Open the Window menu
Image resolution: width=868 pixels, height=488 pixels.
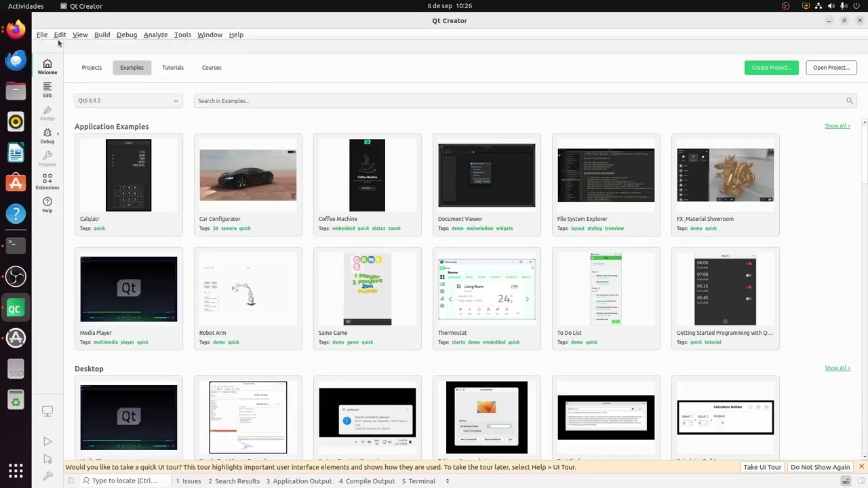click(x=210, y=35)
